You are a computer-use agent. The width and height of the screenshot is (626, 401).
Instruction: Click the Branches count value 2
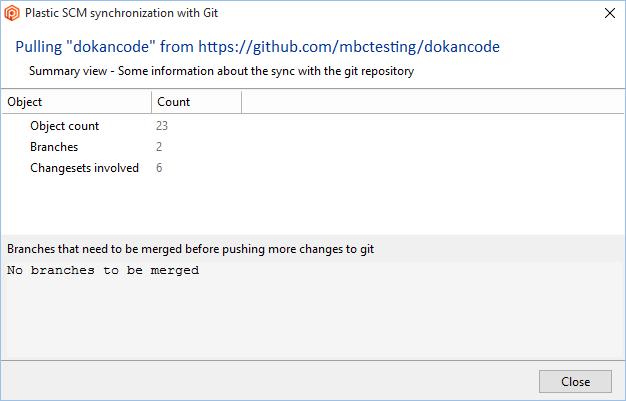point(159,147)
